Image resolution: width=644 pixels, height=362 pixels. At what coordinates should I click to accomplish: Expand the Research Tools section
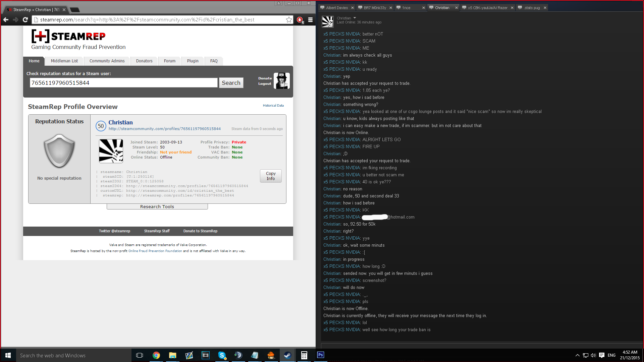(x=157, y=207)
